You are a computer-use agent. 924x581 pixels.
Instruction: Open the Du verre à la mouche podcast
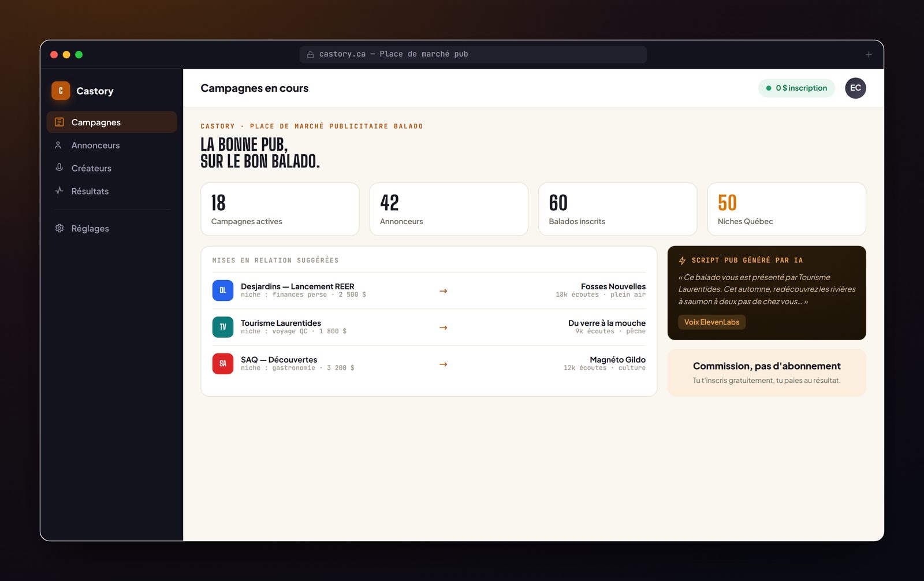607,323
